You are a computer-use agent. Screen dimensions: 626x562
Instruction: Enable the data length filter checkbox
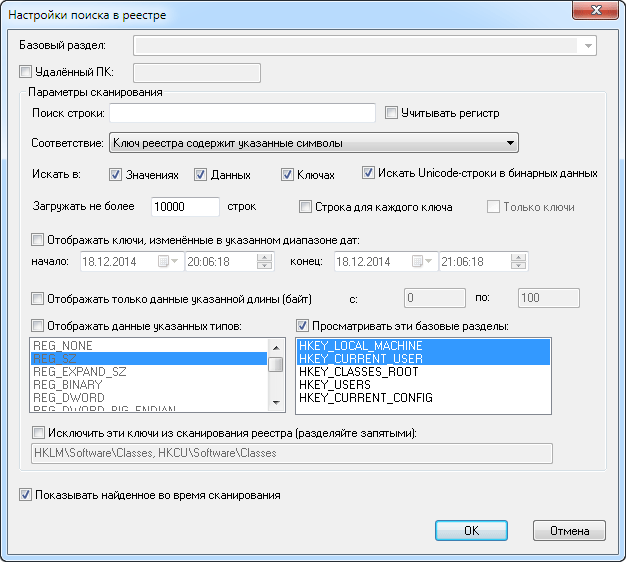point(37,299)
